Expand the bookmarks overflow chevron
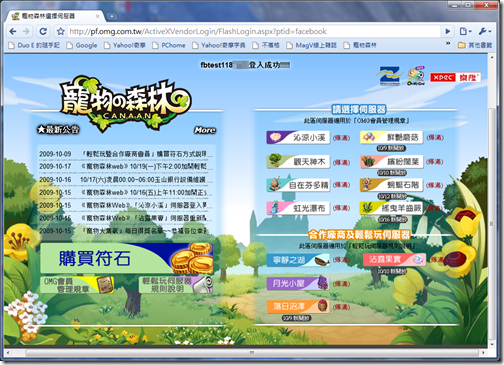The image size is (504, 365). pos(448,44)
